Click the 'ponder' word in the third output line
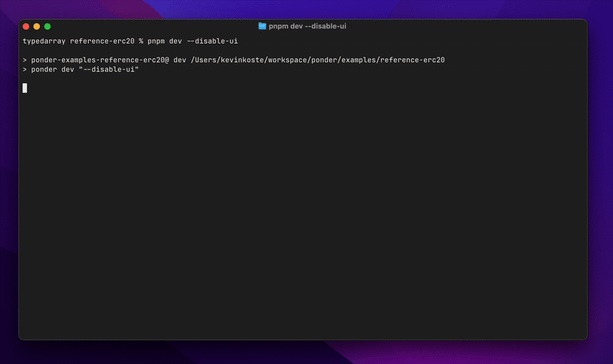The height and width of the screenshot is (364, 613). (x=44, y=69)
